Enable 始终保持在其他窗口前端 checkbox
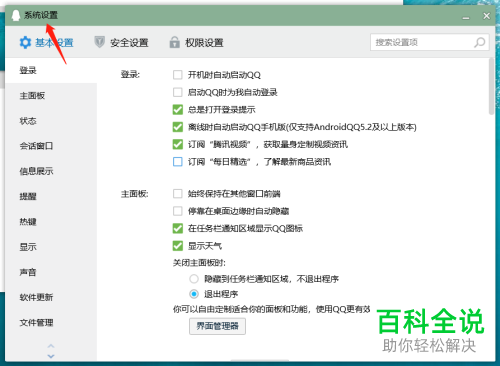 [x=178, y=194]
